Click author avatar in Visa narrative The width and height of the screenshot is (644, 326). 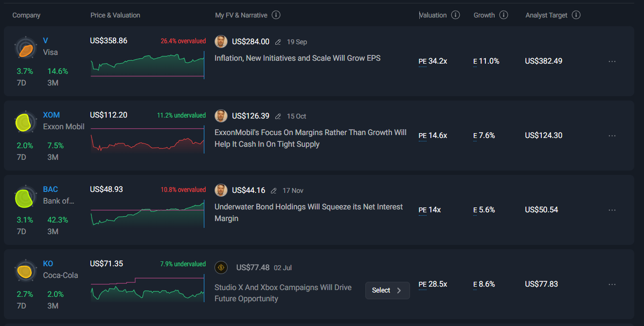click(x=221, y=41)
